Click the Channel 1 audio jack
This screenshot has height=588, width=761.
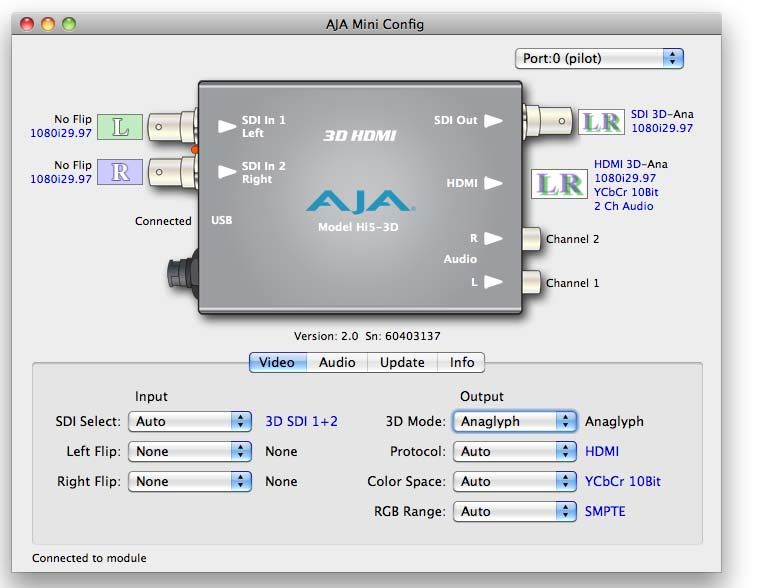[x=531, y=282]
